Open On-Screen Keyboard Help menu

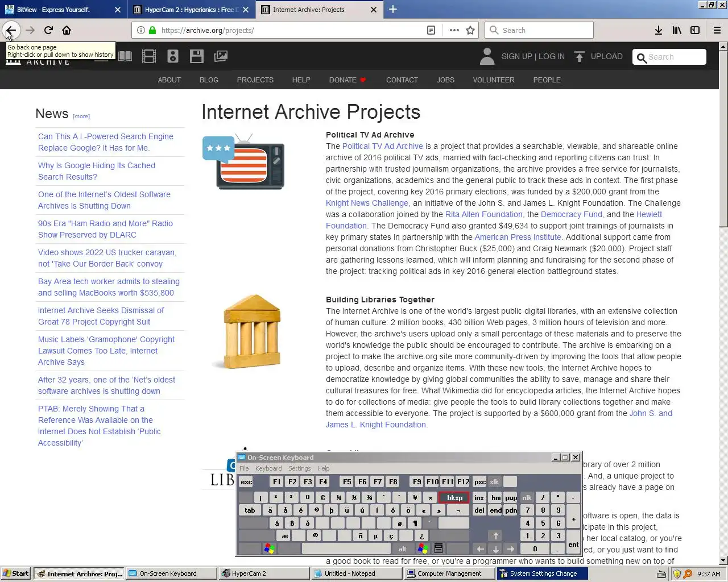(x=323, y=468)
